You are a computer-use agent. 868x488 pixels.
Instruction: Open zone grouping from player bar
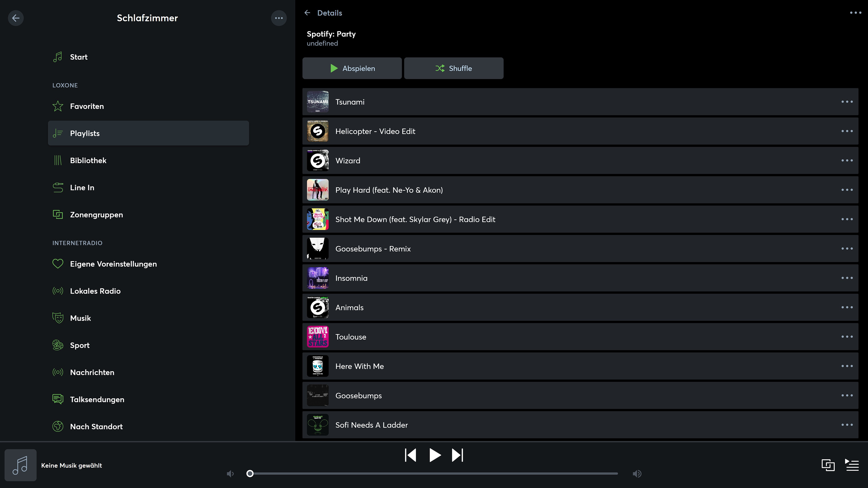tap(828, 465)
